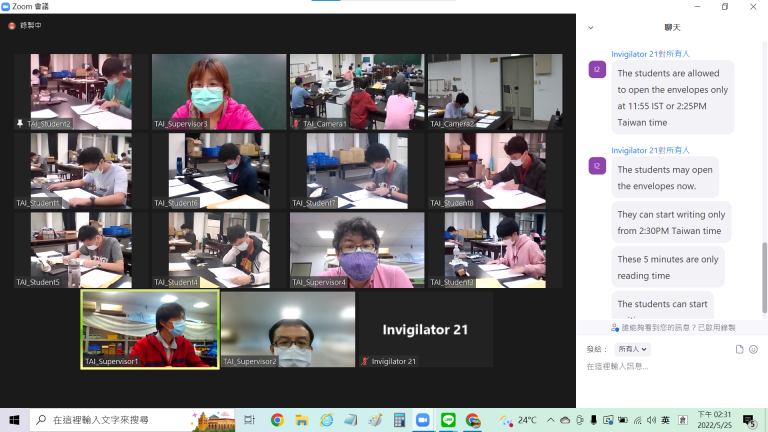Viewport: 768px width, 432px height.
Task: Click the who-can-see-messages notice link
Action: pyautogui.click(x=675, y=327)
